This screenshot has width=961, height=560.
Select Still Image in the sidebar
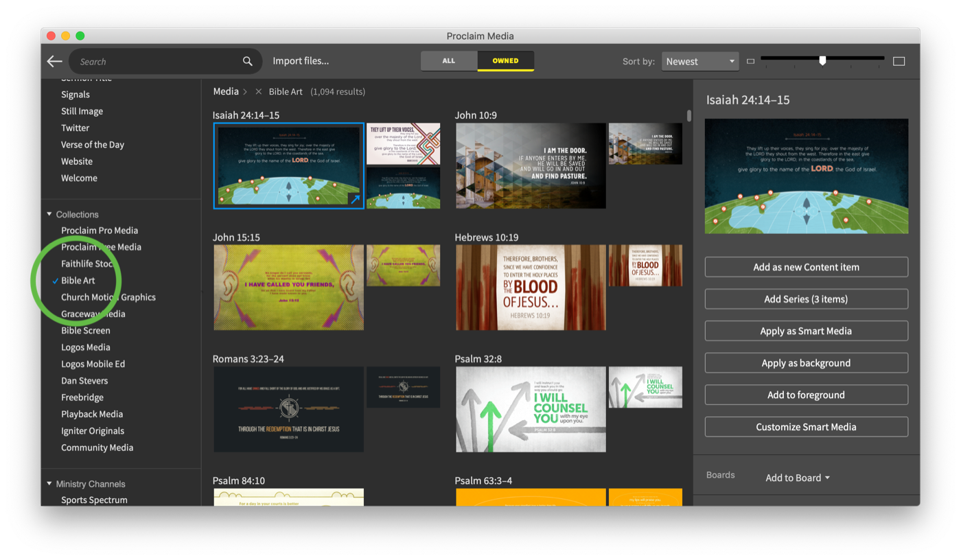point(82,111)
